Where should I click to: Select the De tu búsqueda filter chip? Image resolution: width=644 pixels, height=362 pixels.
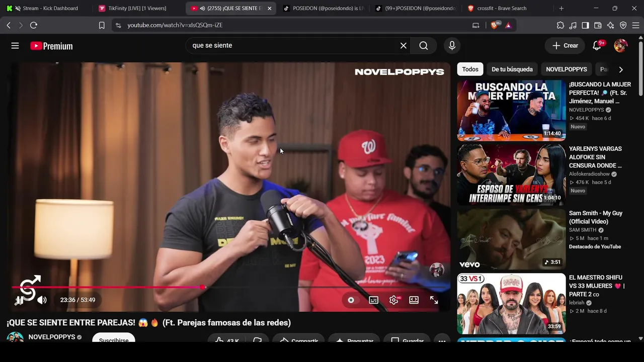coord(512,69)
